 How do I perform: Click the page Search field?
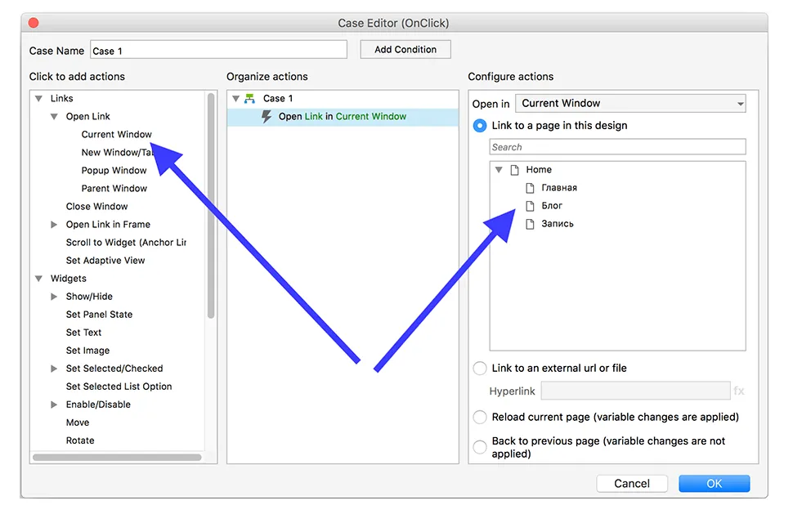(617, 147)
